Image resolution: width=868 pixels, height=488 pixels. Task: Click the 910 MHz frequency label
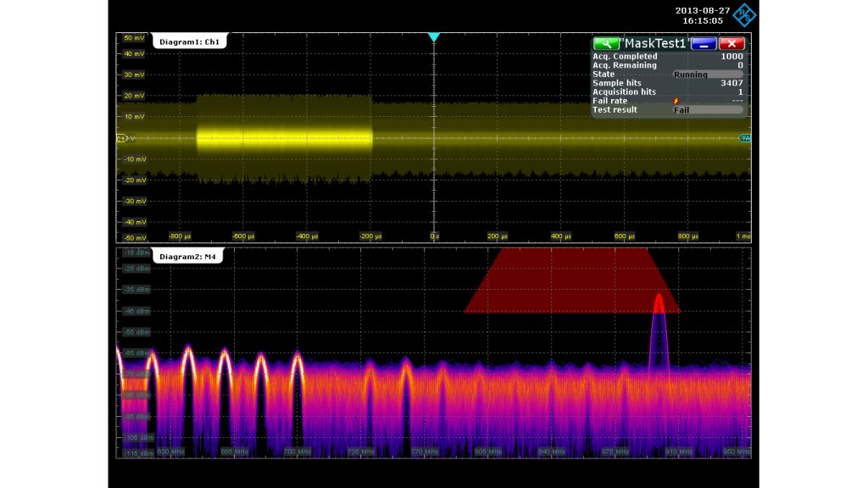click(679, 452)
